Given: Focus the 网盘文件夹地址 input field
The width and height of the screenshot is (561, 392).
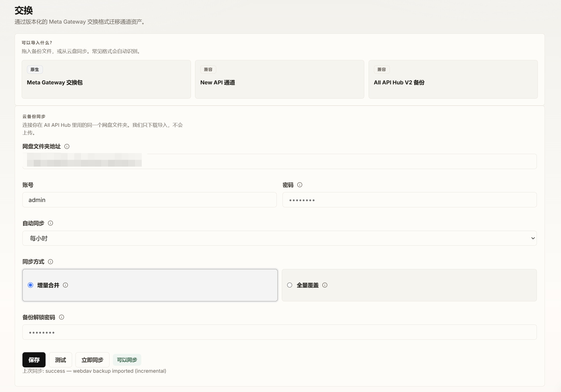Looking at the screenshot, I should tap(279, 161).
